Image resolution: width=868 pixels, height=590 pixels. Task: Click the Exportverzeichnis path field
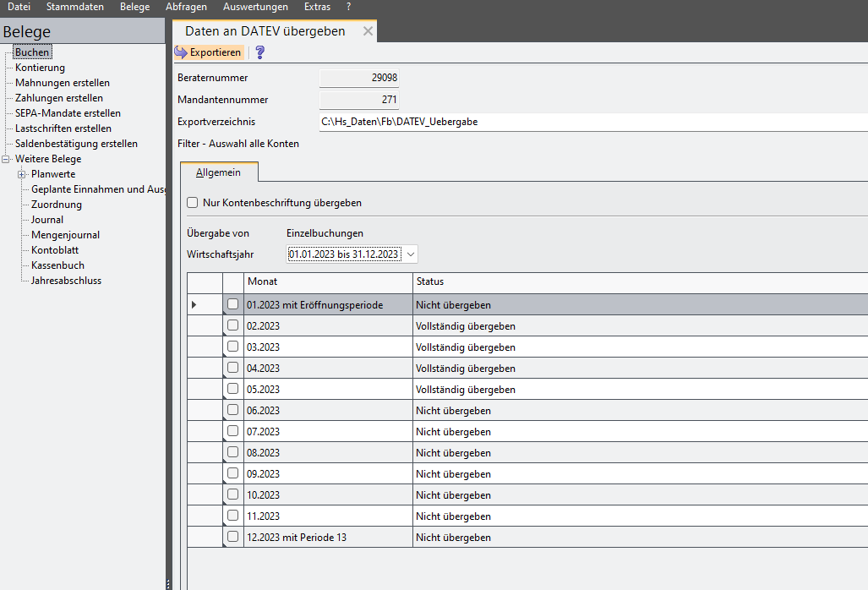[x=592, y=122]
